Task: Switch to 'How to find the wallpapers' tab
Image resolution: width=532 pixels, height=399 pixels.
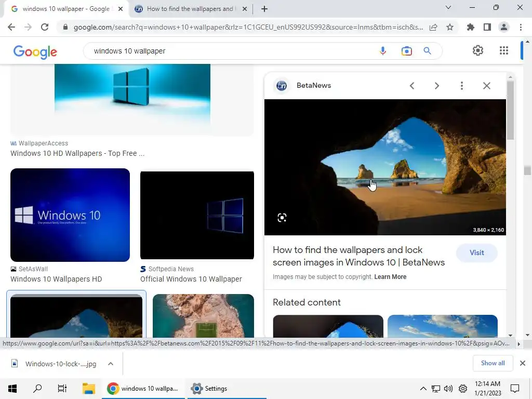Action: 190,9
